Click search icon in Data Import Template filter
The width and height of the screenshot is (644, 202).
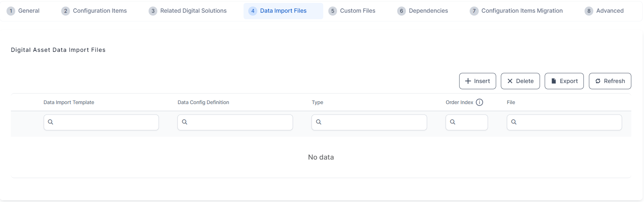(x=51, y=122)
